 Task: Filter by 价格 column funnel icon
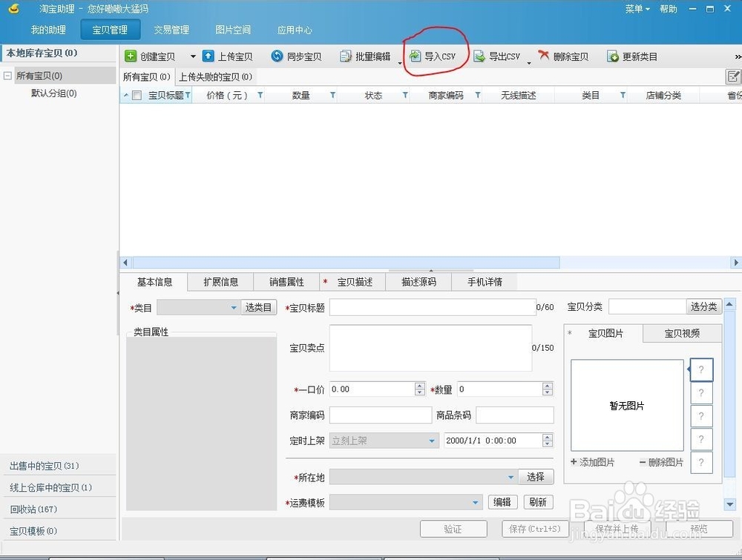pyautogui.click(x=260, y=96)
